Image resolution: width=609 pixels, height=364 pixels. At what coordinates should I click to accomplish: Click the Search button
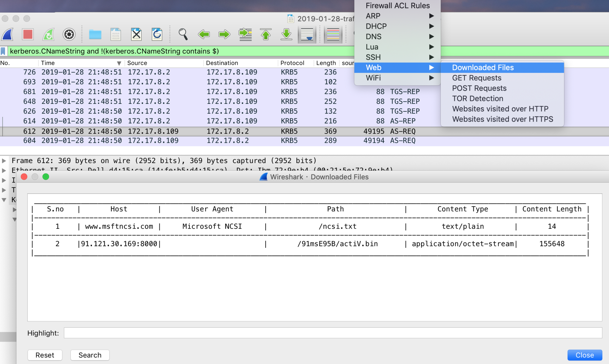90,355
